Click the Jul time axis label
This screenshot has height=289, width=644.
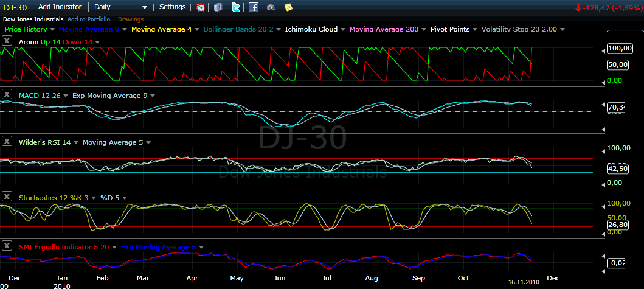327,278
